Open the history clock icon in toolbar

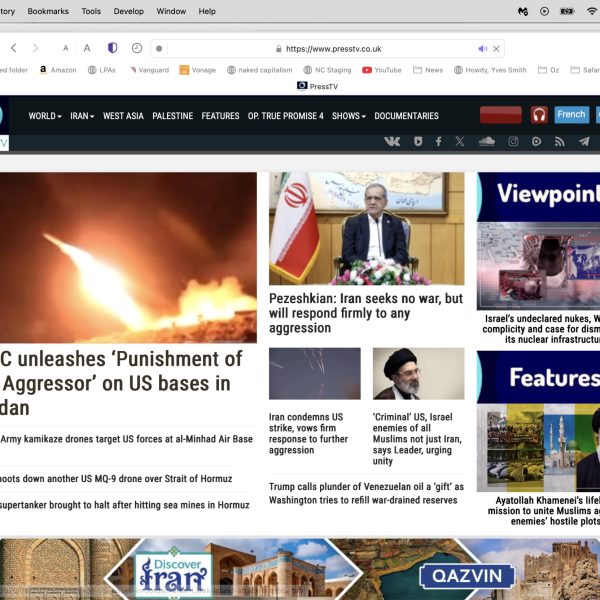point(137,48)
